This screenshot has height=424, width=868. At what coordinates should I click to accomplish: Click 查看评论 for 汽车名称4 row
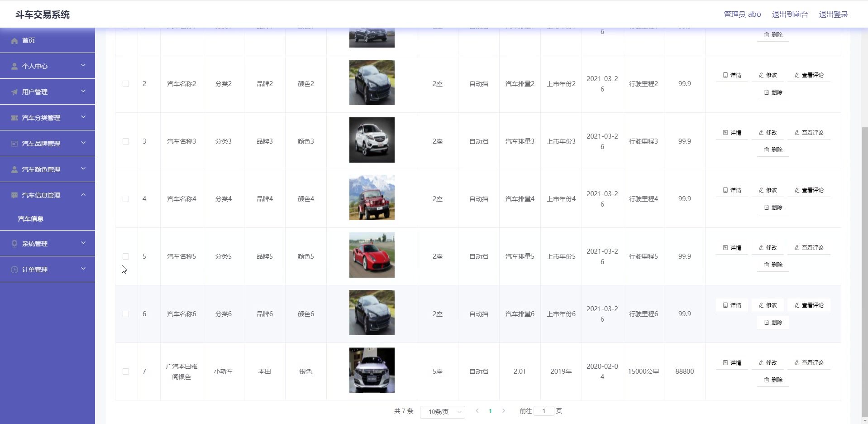tap(809, 190)
